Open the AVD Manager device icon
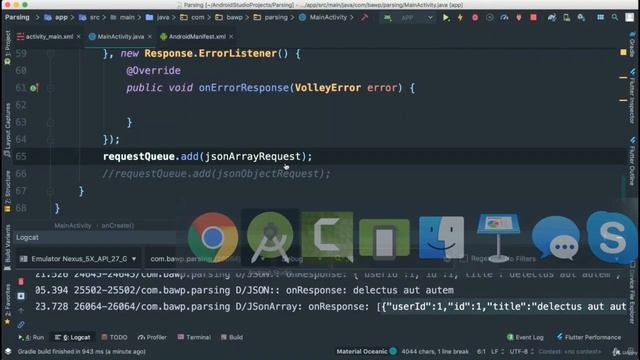 coord(567,18)
